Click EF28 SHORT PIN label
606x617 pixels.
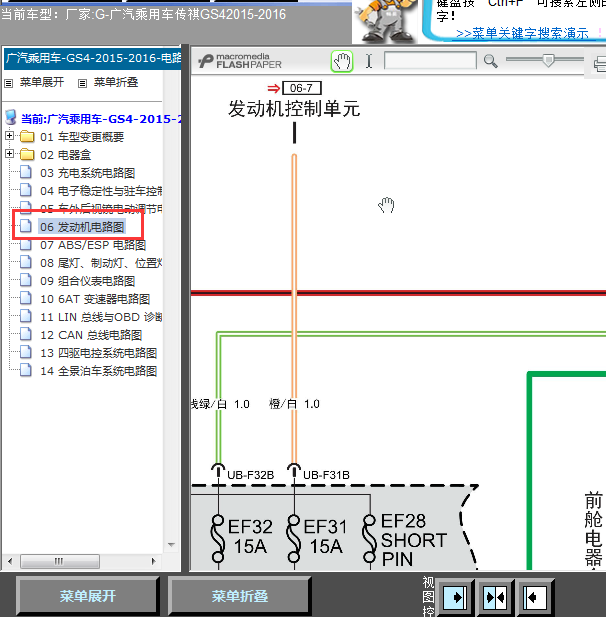[414, 540]
